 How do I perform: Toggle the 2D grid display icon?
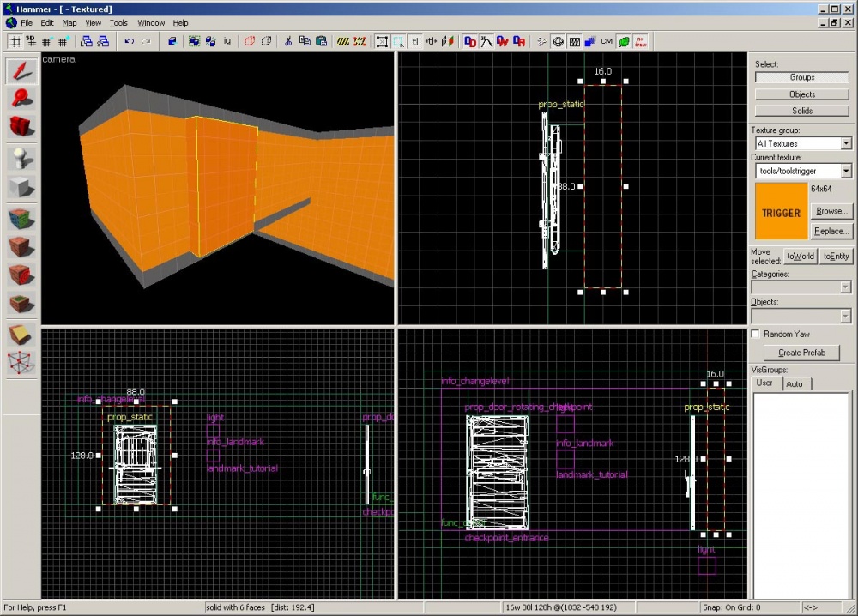15,41
